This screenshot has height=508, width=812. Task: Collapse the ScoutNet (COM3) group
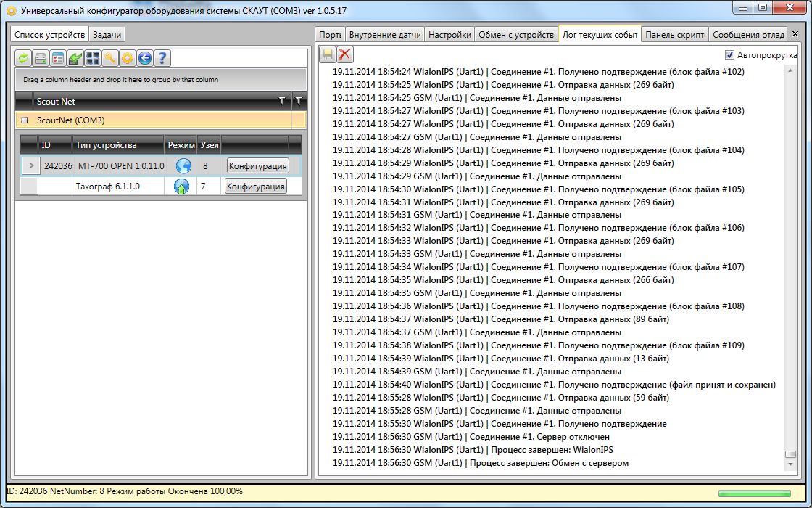(24, 120)
